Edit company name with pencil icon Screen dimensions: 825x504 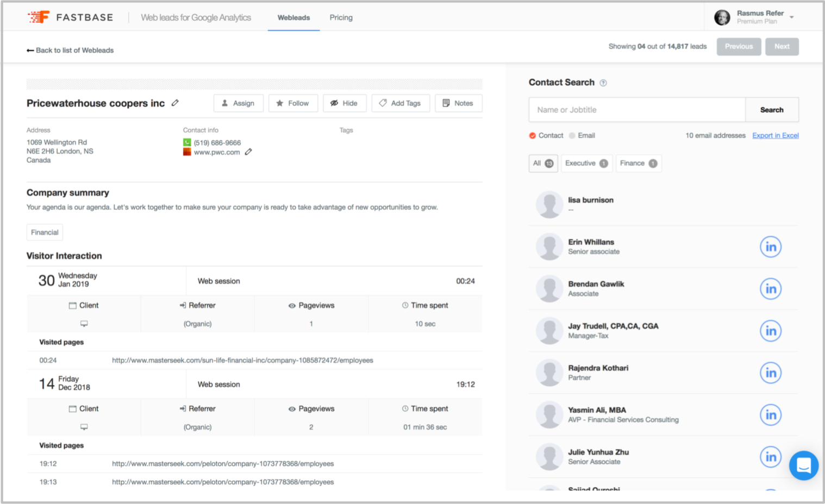175,103
